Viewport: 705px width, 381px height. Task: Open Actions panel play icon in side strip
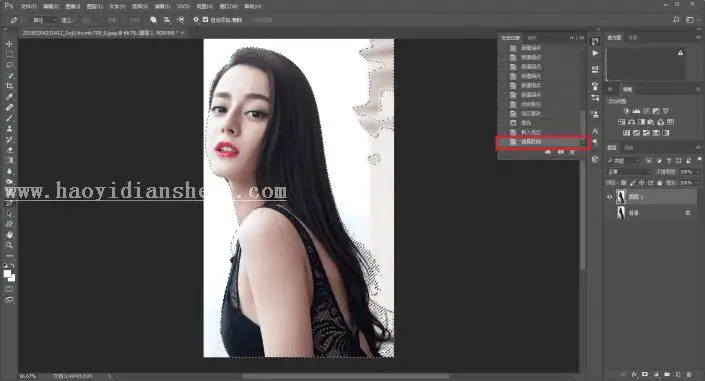(x=595, y=53)
